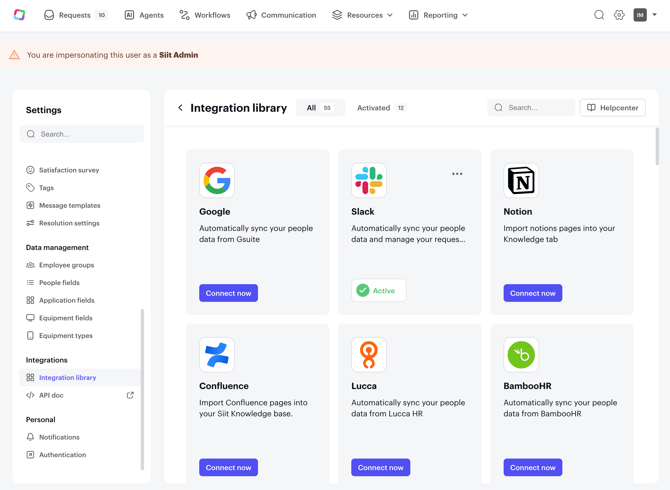Open the Helpcenter button

[x=612, y=108]
